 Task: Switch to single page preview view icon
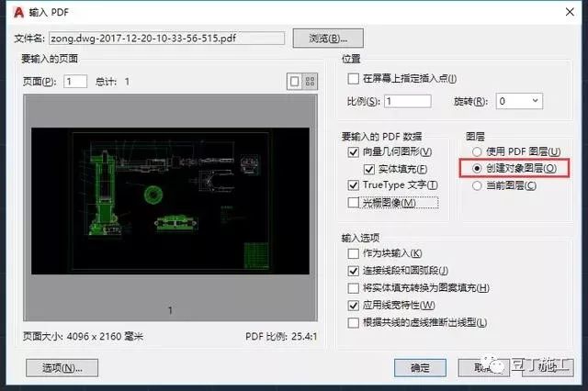coord(294,82)
